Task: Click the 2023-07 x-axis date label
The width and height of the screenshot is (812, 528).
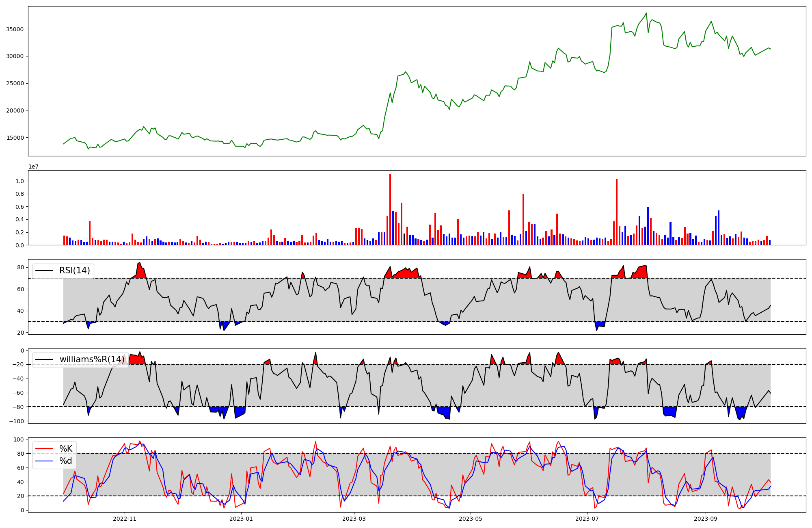Action: [x=587, y=519]
